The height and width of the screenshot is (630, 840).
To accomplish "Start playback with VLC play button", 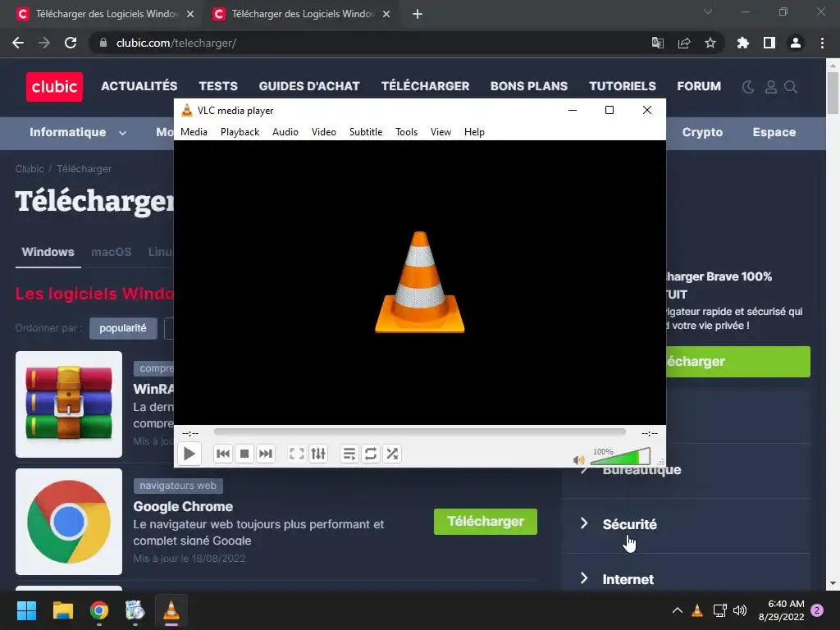I will point(189,454).
